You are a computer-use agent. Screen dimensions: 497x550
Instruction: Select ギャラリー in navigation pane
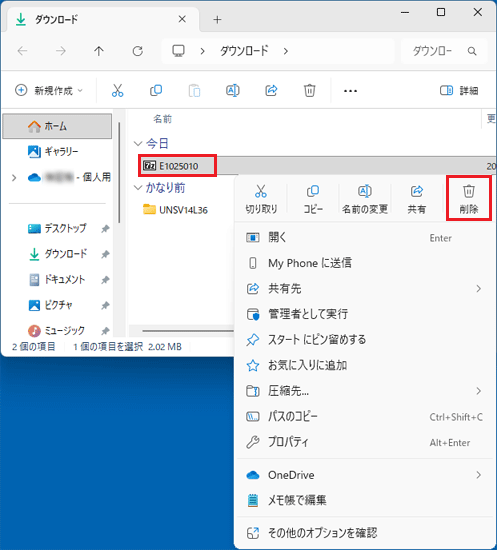click(x=57, y=152)
